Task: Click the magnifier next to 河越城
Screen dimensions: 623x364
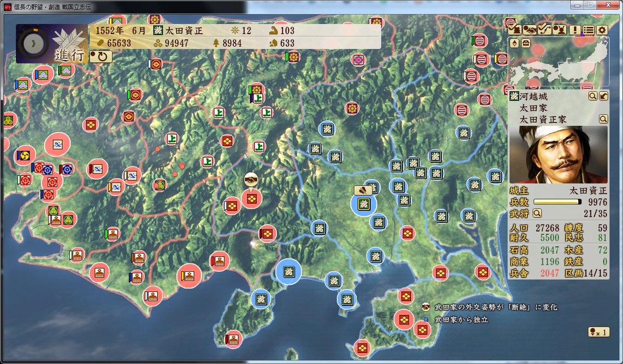Action: (593, 96)
